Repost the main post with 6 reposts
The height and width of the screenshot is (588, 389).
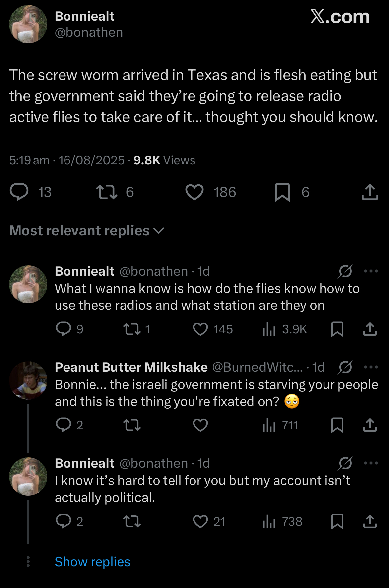point(106,192)
